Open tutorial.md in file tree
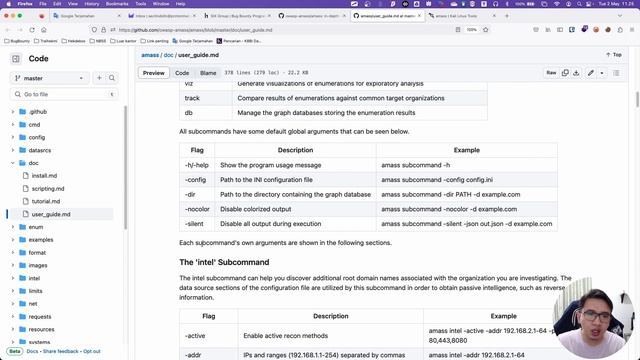The width and height of the screenshot is (640, 360). pos(46,201)
